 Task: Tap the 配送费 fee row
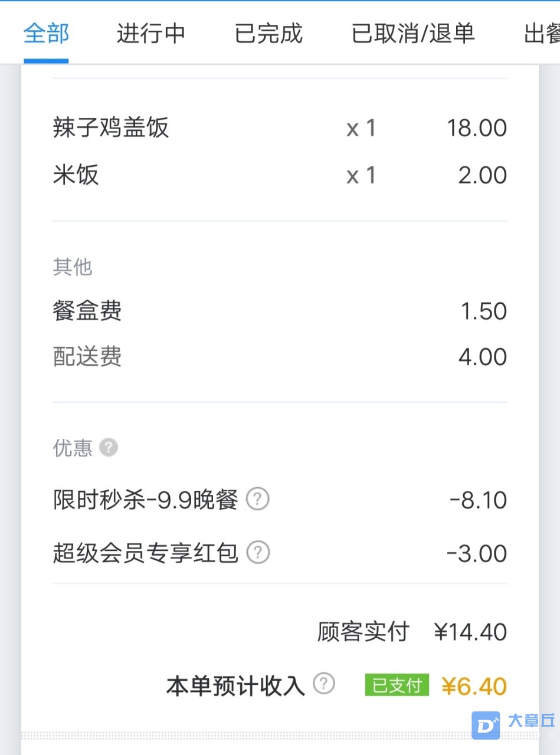tap(280, 357)
